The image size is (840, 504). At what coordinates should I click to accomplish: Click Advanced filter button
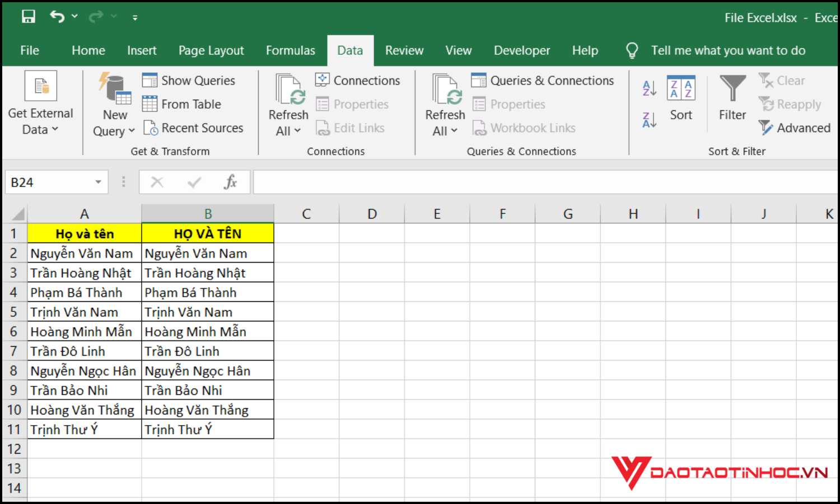[795, 128]
